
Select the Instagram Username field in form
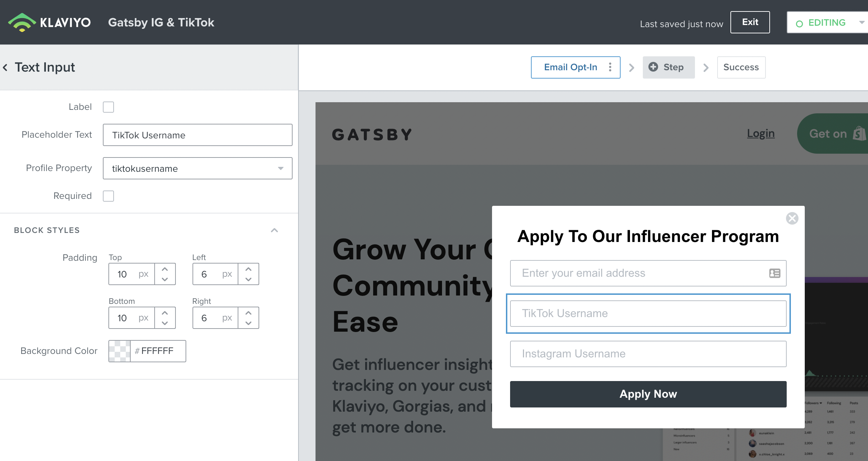point(648,354)
